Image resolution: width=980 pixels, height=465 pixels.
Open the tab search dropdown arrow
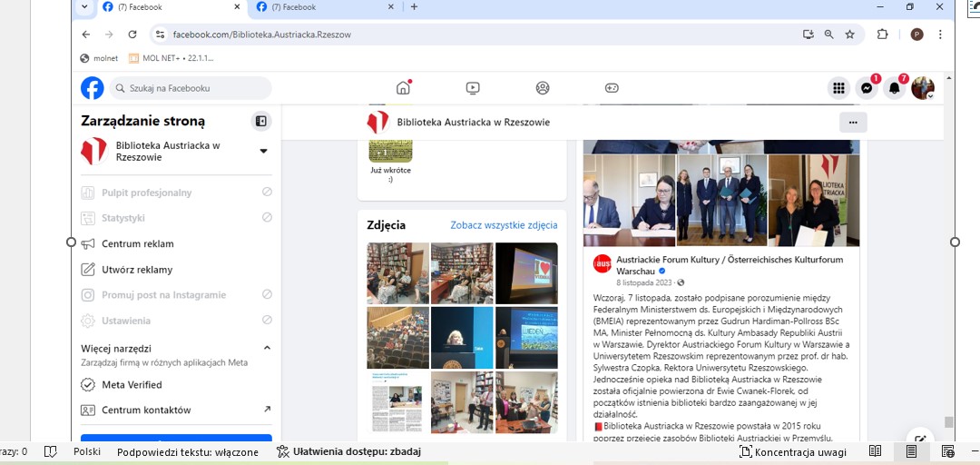[x=84, y=7]
